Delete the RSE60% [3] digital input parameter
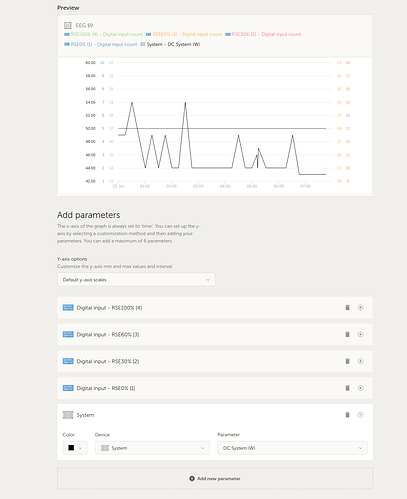The height and width of the screenshot is (499, 407). pos(347,334)
